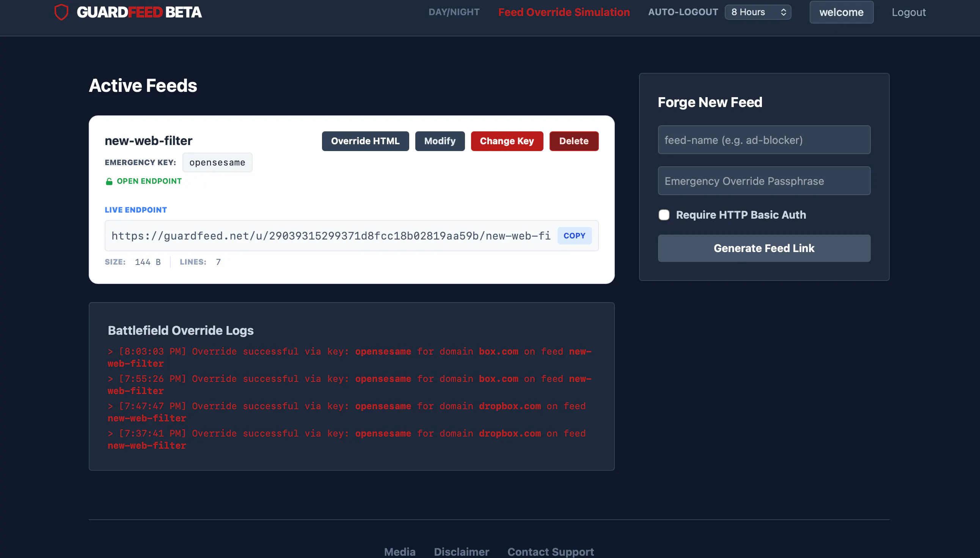Toggle DAY/NIGHT theme

pyautogui.click(x=454, y=12)
